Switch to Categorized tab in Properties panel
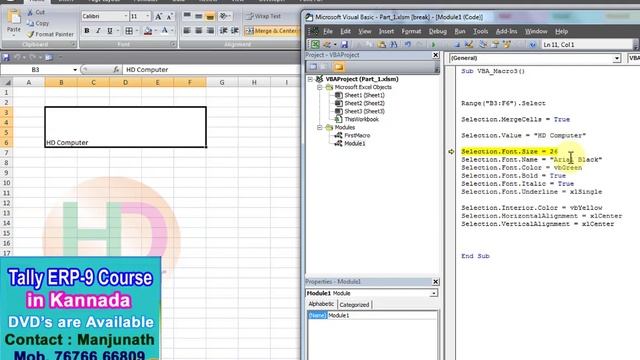The image size is (640, 360). pos(354,304)
